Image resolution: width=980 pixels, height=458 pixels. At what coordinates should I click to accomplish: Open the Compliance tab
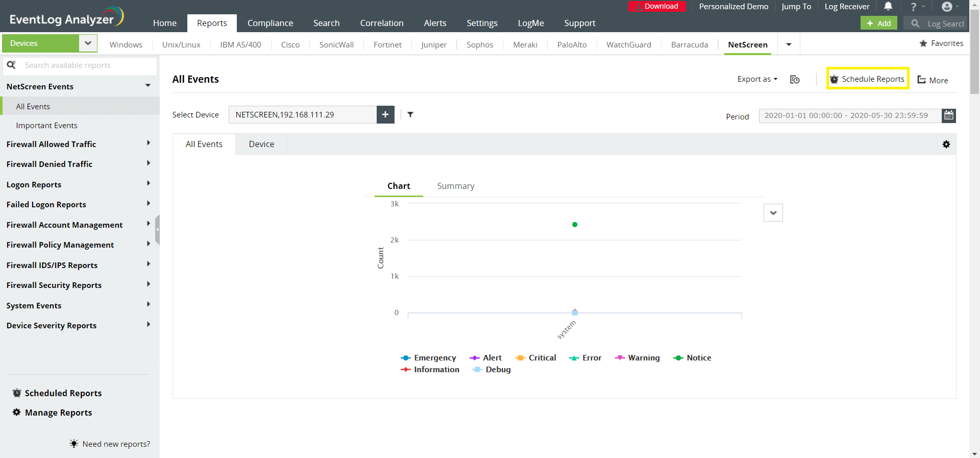point(271,23)
